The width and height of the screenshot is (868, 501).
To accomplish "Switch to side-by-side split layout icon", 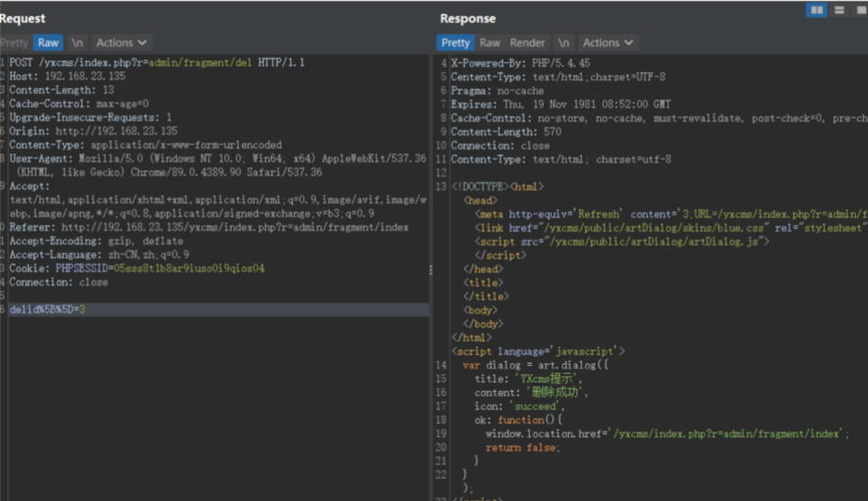I will (817, 10).
